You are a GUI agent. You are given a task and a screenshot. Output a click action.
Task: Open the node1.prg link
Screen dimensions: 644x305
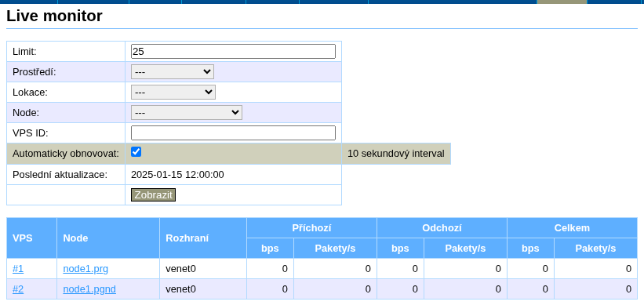point(86,269)
